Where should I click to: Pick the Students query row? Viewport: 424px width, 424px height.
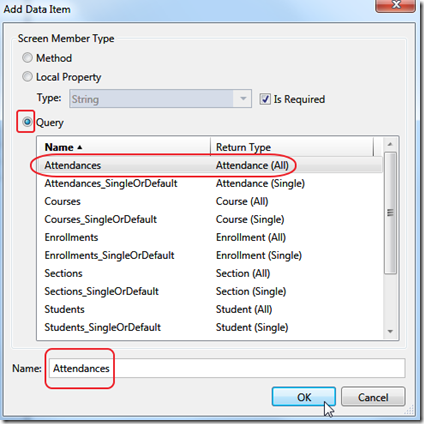tap(210, 309)
